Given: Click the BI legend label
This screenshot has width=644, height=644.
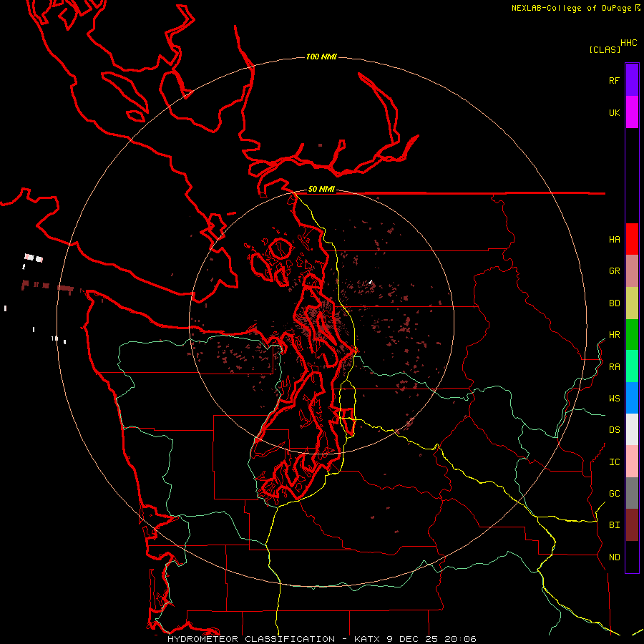Looking at the screenshot, I should click(615, 525).
